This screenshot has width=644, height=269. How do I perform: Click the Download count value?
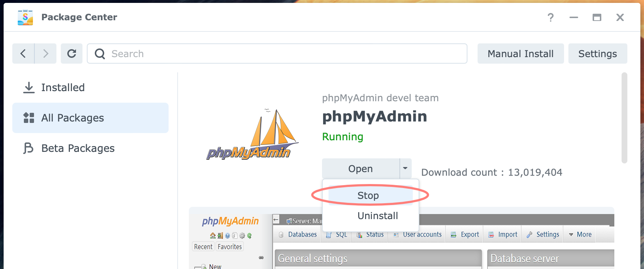click(535, 172)
